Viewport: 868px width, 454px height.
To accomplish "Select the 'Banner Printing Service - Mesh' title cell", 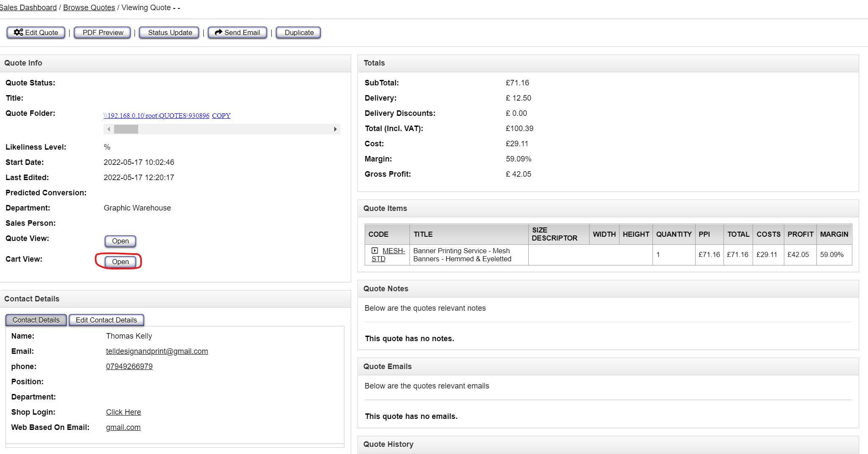I will point(469,255).
